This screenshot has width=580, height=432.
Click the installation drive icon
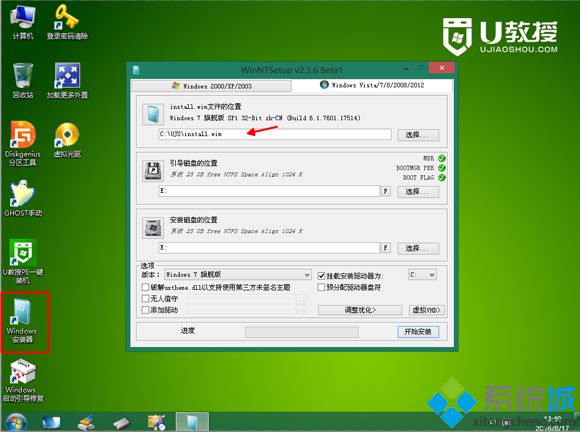coord(153,228)
